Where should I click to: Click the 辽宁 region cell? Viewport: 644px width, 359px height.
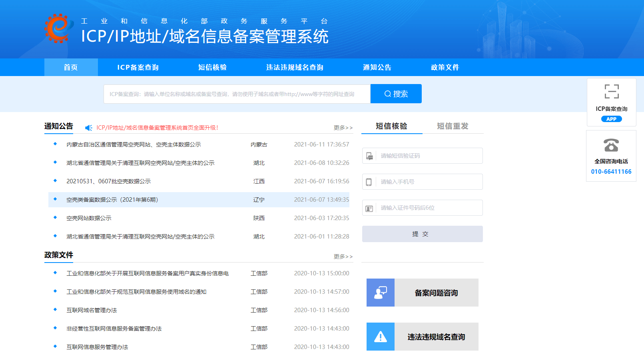259,200
